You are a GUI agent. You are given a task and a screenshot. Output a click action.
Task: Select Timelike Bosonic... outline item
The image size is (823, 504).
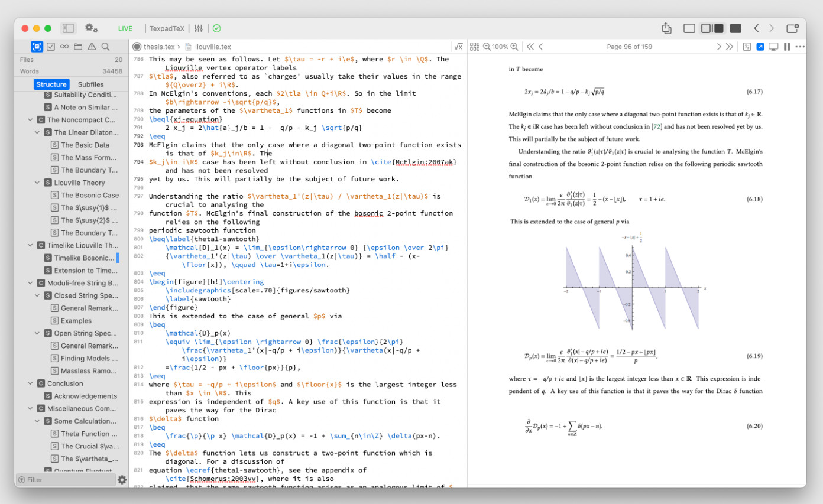point(80,258)
